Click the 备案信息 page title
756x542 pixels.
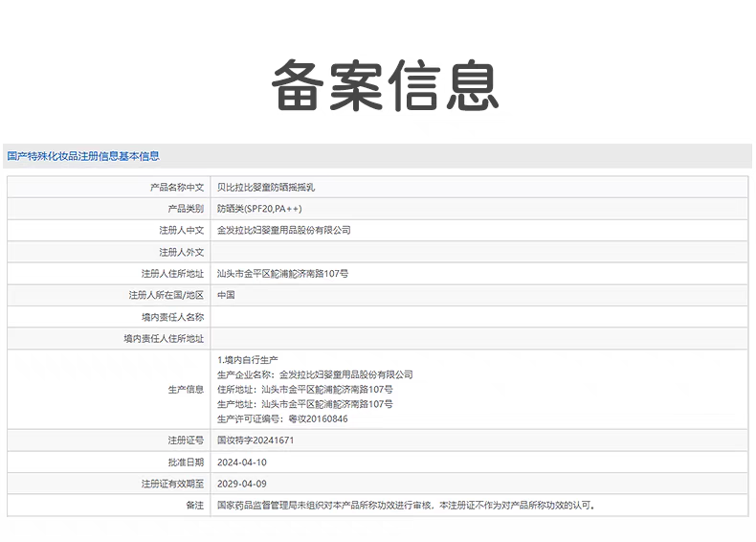pyautogui.click(x=385, y=85)
